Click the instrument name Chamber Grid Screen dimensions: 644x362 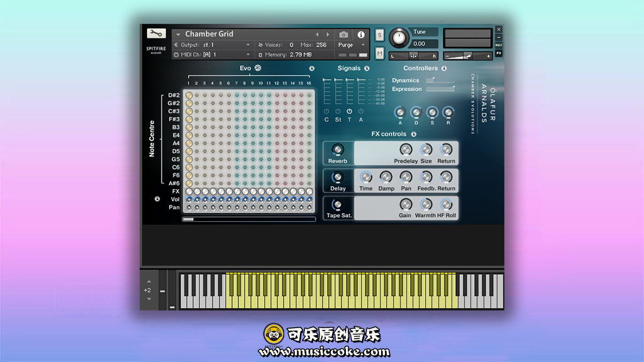click(209, 34)
